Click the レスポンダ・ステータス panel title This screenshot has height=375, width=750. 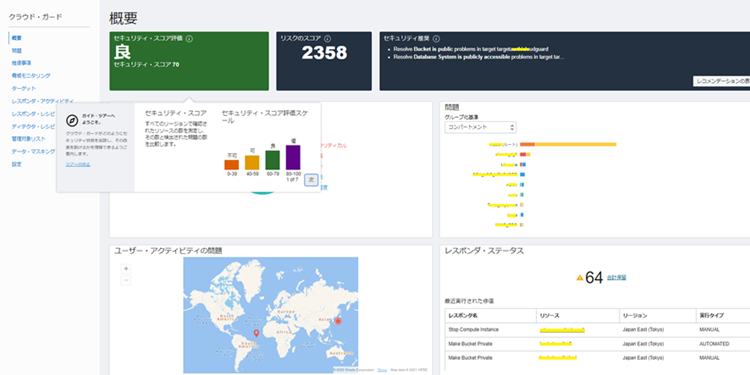(x=484, y=251)
